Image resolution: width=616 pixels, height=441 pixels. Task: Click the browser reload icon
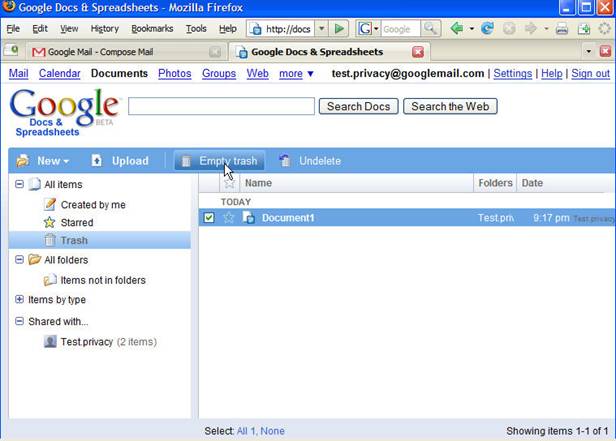click(487, 29)
